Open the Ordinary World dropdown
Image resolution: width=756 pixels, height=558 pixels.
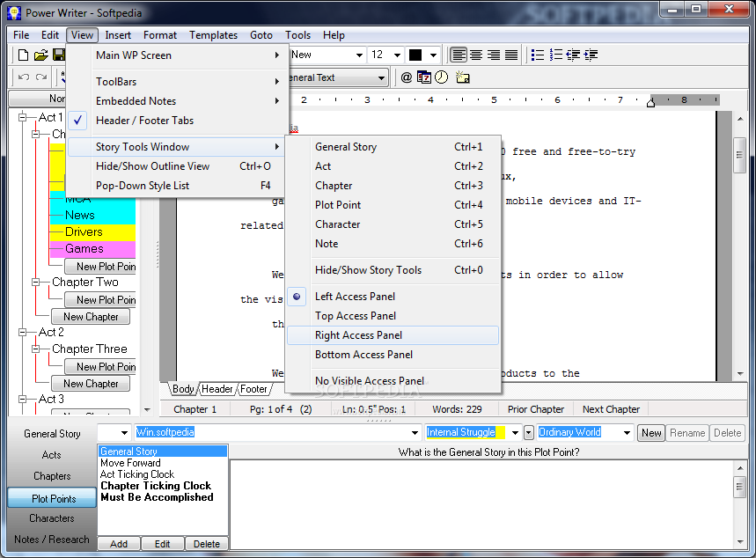627,433
